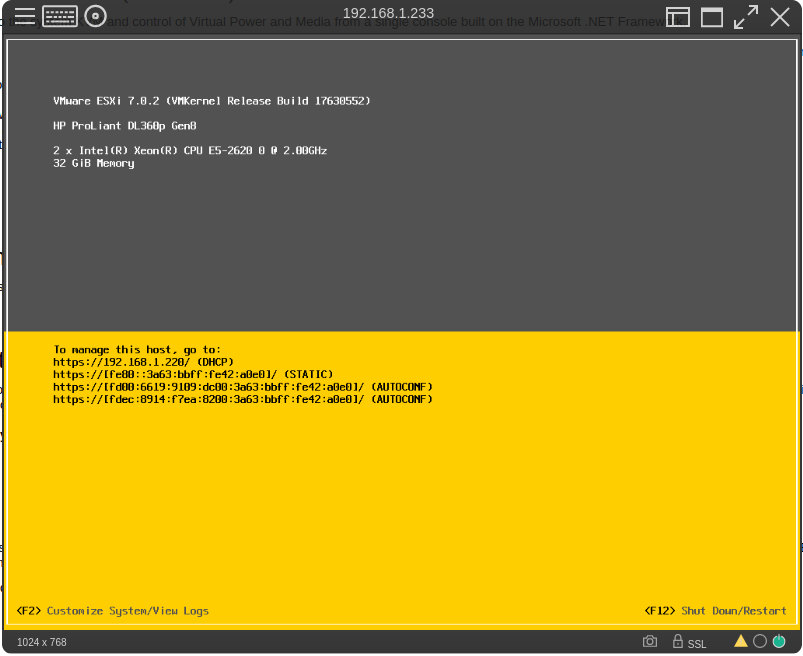803x656 pixels.
Task: Click the STATIC IPv6 management address
Action: click(x=192, y=374)
